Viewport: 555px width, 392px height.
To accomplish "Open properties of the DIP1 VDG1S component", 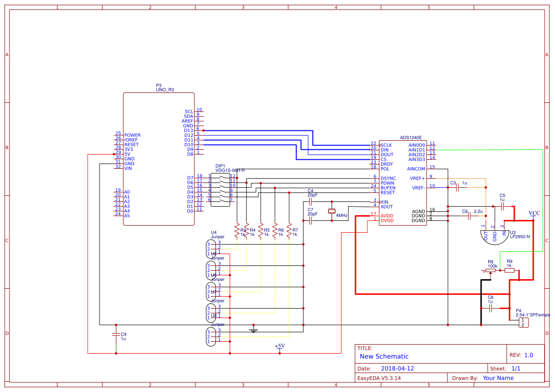I will [x=220, y=190].
